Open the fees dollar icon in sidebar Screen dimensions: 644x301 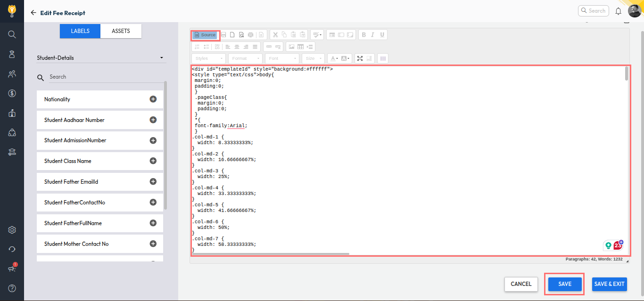click(12, 93)
